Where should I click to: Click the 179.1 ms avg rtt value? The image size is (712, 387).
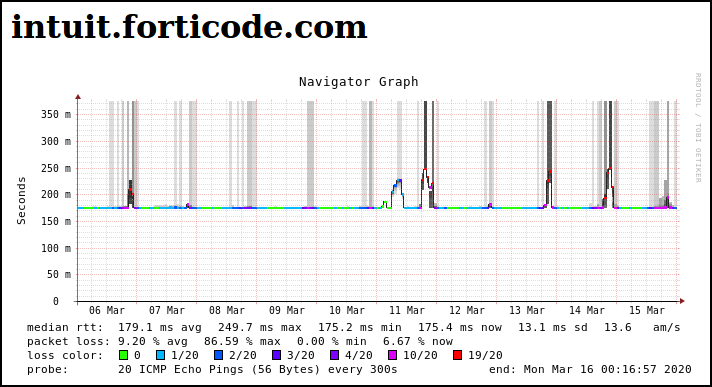tap(160, 327)
